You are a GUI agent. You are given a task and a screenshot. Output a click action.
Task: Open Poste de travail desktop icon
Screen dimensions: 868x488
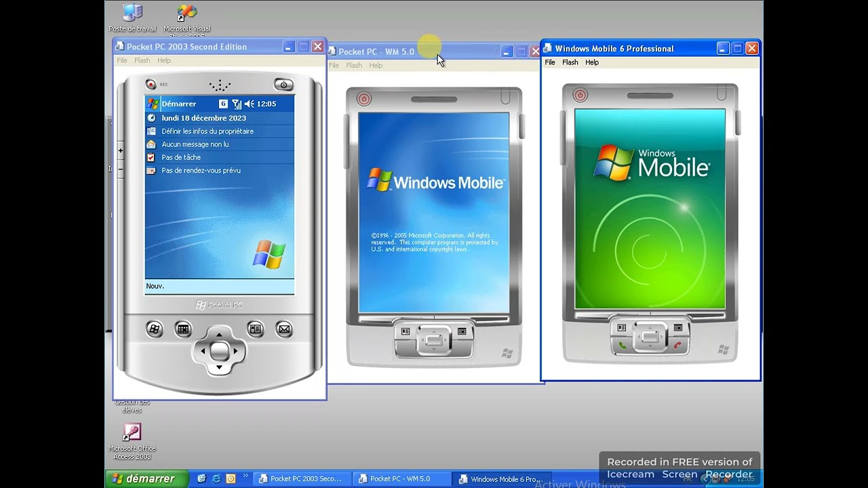click(132, 18)
